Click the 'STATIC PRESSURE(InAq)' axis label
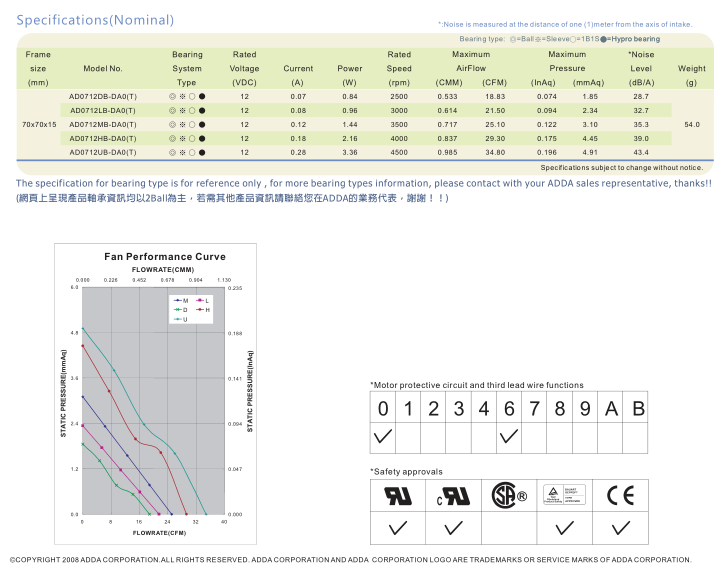 pos(250,391)
